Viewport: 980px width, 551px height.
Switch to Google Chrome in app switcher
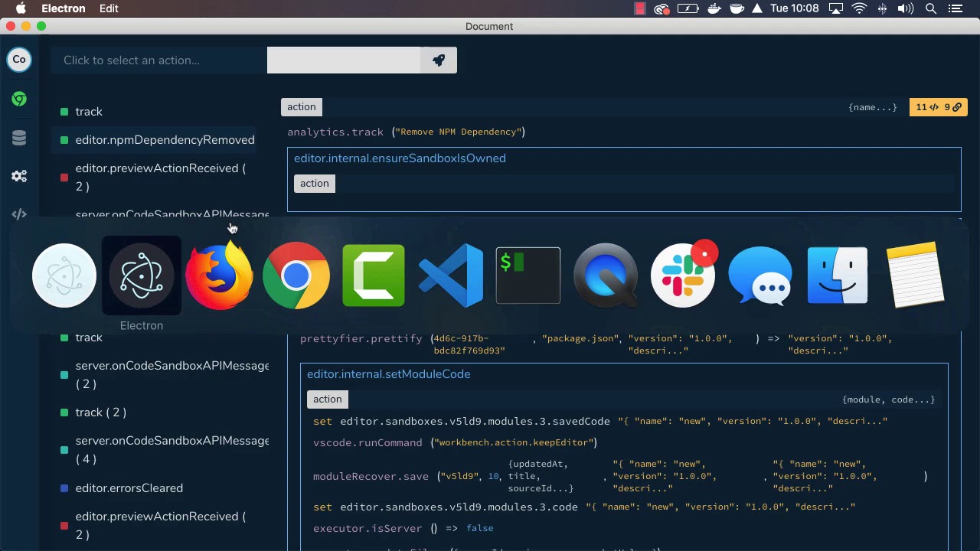pyautogui.click(x=296, y=275)
